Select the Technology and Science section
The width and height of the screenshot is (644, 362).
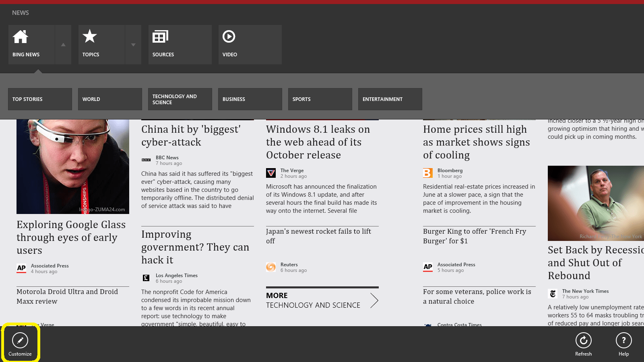coord(180,99)
